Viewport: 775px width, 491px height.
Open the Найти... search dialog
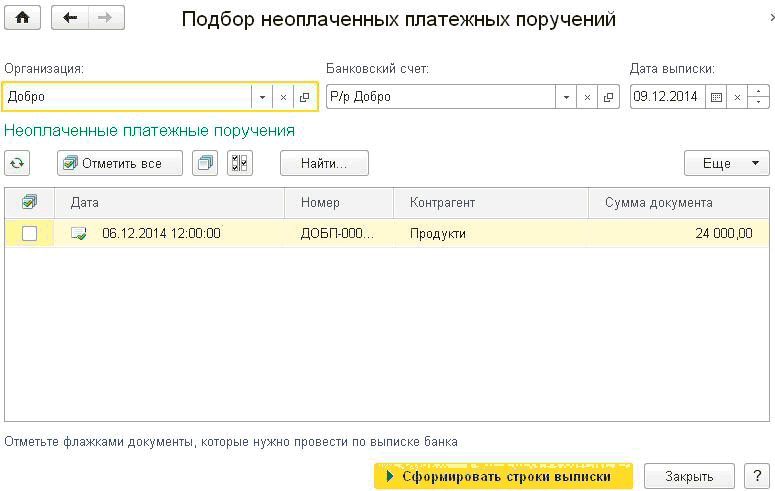click(324, 163)
